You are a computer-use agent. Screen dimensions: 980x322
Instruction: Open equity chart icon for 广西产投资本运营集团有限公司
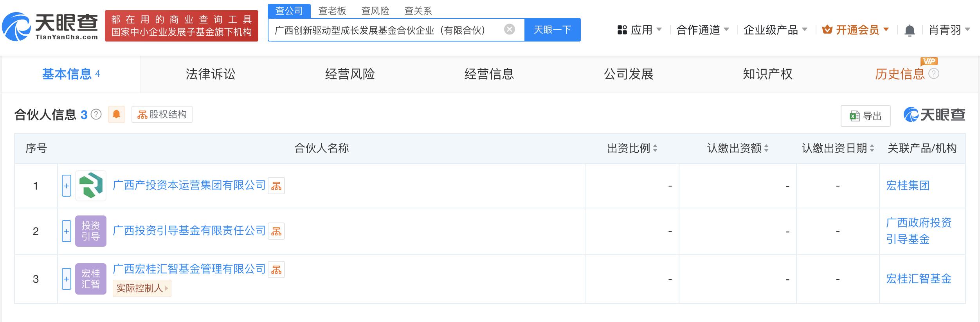pos(276,186)
